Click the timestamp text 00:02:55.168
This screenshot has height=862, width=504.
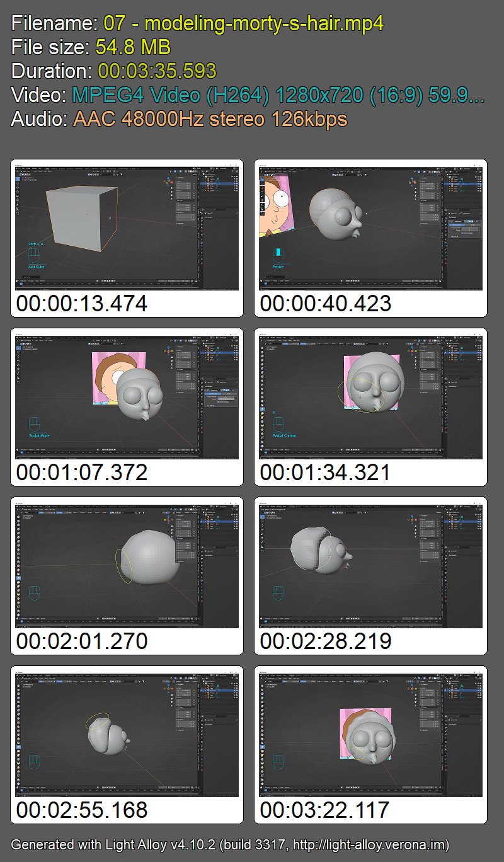point(82,810)
